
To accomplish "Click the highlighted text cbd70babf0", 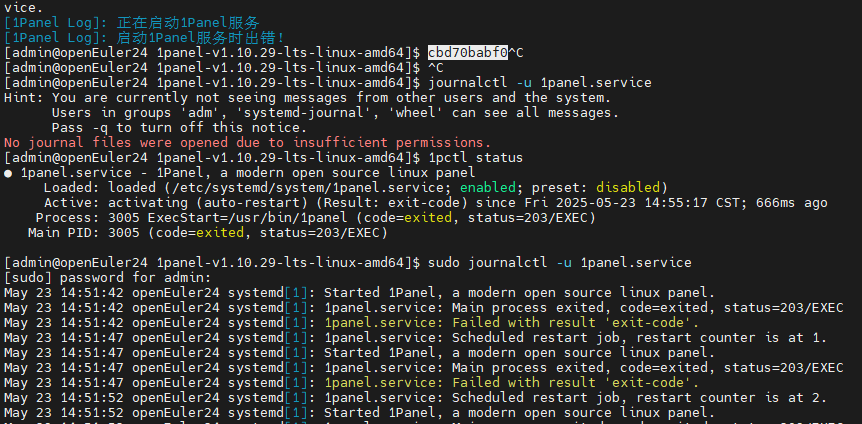I will [468, 53].
